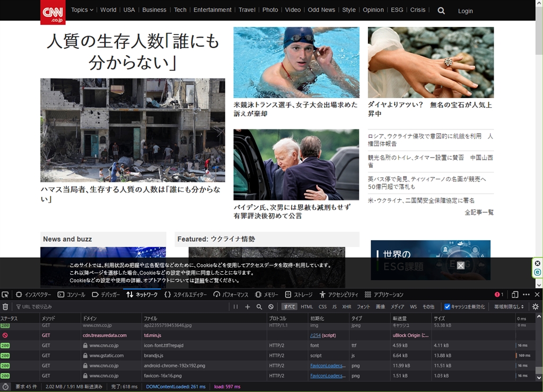This screenshot has width=543, height=392.
Task: Toggle responsive design mode icon
Action: pyautogui.click(x=515, y=294)
